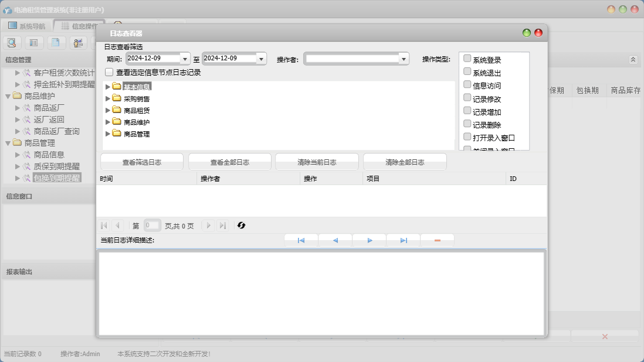Click the green button on log viewer title
This screenshot has height=362, width=644.
coord(527,33)
